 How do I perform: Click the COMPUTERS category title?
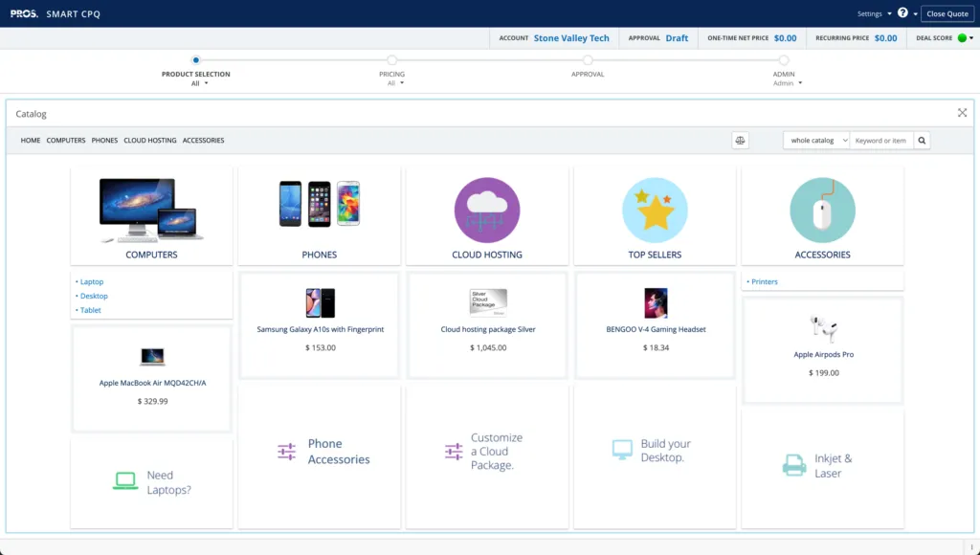point(151,255)
